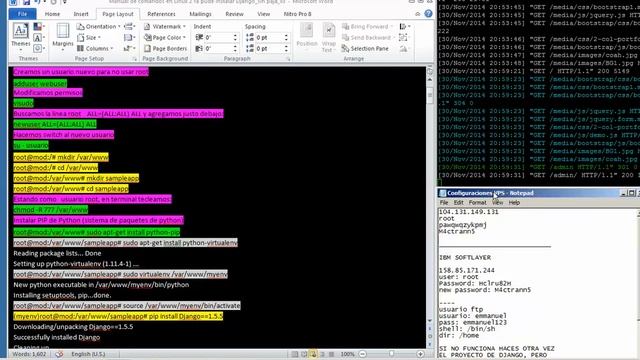Click the zoom slider handle

(x=391, y=354)
